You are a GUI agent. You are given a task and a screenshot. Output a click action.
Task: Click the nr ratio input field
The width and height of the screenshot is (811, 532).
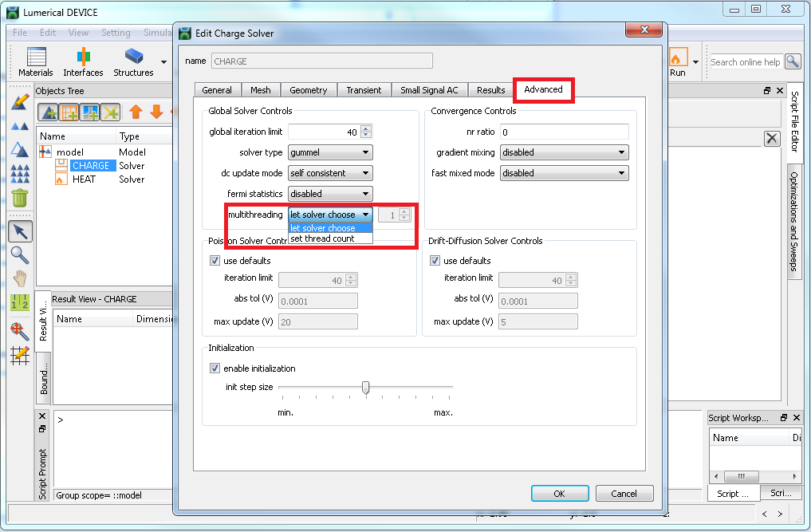pyautogui.click(x=565, y=132)
